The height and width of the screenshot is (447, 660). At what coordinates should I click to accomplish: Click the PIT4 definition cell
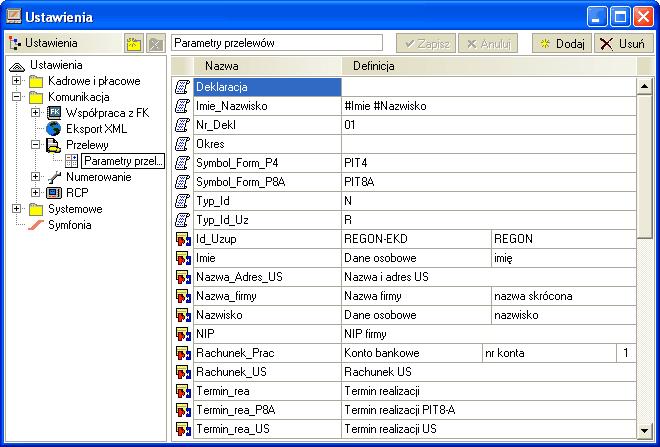point(489,163)
